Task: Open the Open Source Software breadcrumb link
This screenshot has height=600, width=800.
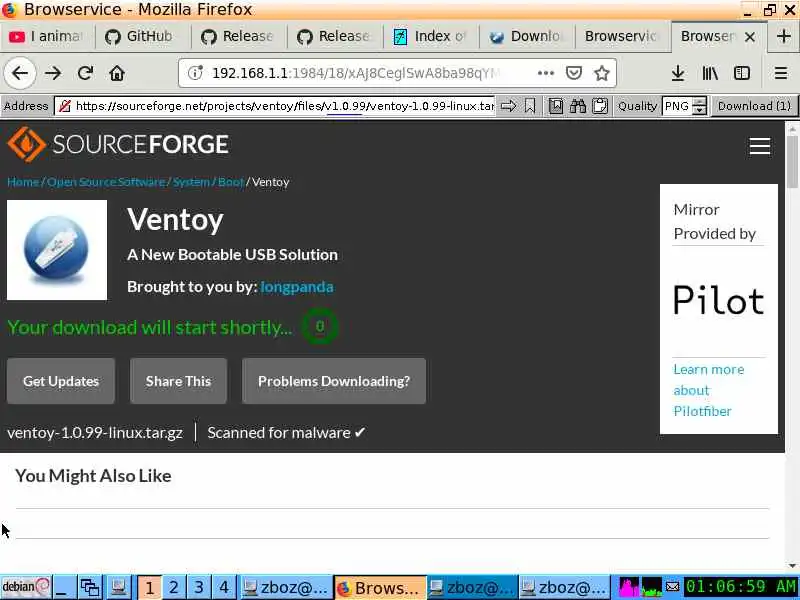Action: point(106,182)
